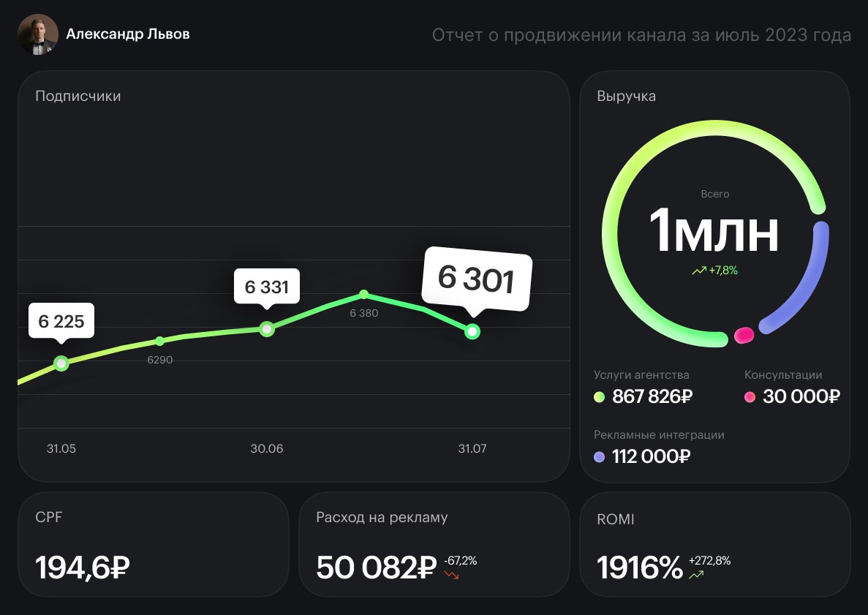Open the Расход на рекламу card
Image resolution: width=868 pixels, height=615 pixels.
click(x=434, y=544)
